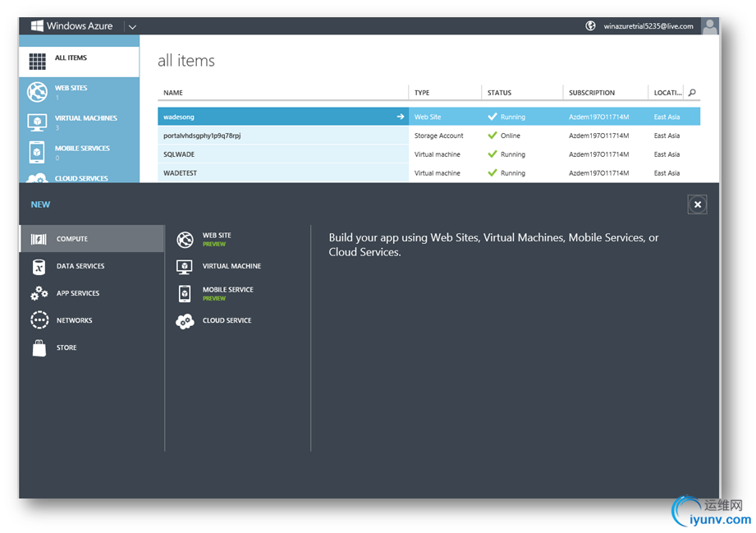Open CLOUD SERVICES in the sidebar
The height and width of the screenshot is (533, 756).
pyautogui.click(x=79, y=176)
